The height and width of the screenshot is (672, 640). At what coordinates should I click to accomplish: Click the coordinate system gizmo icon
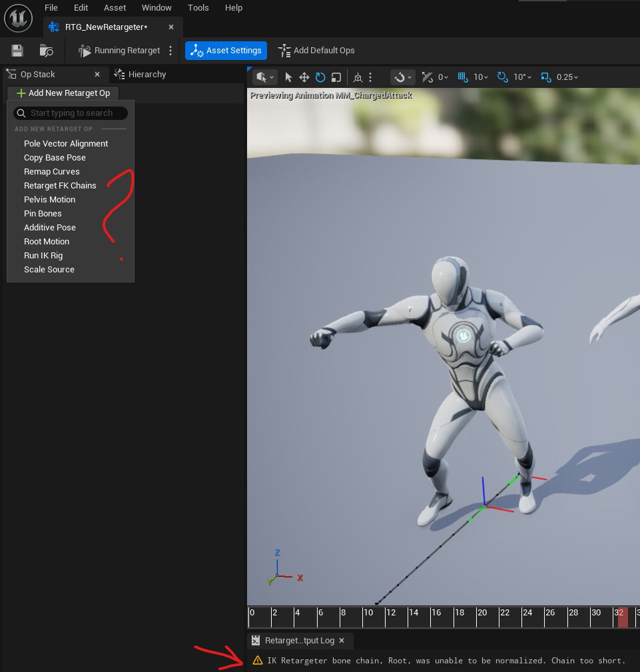tap(358, 77)
